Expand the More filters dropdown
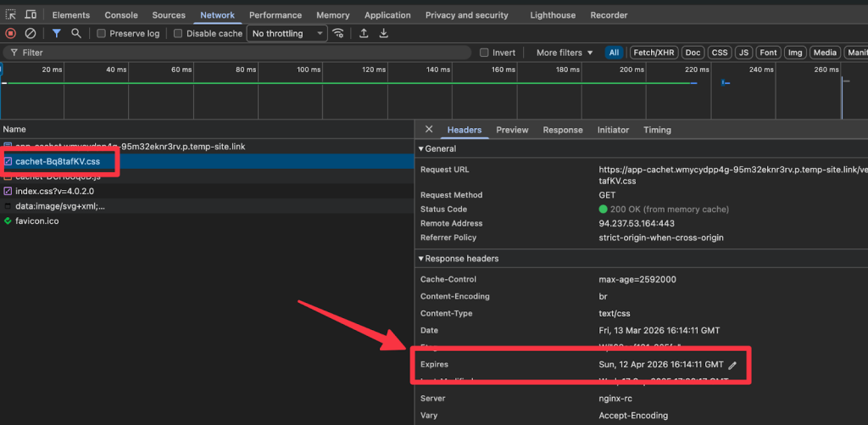This screenshot has width=868, height=425. [565, 53]
